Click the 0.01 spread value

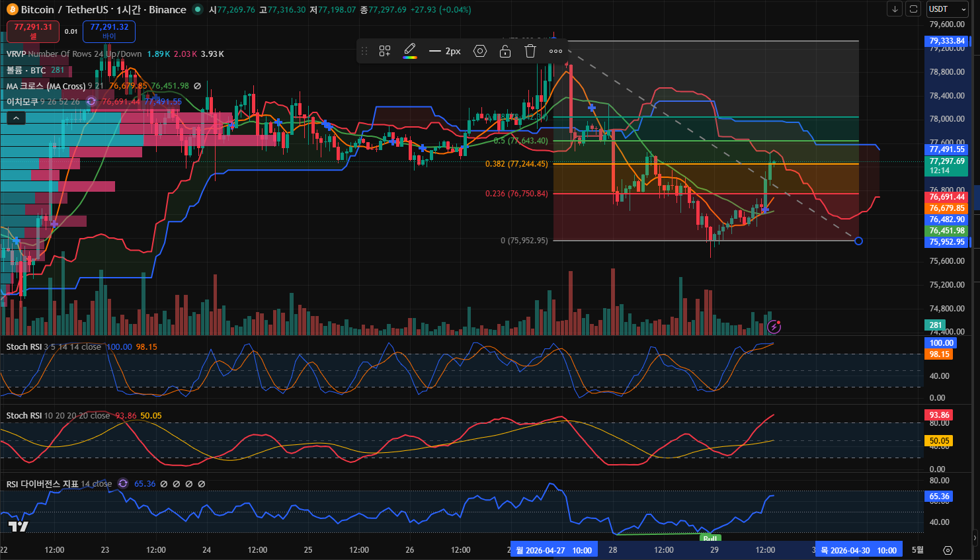point(71,31)
